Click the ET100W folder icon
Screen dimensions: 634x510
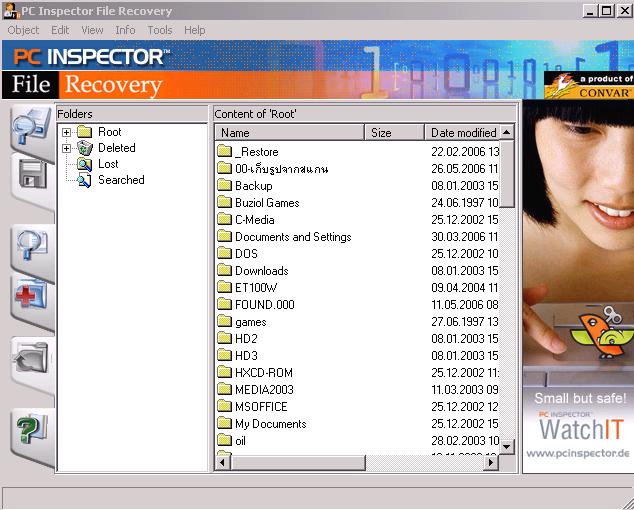[224, 287]
